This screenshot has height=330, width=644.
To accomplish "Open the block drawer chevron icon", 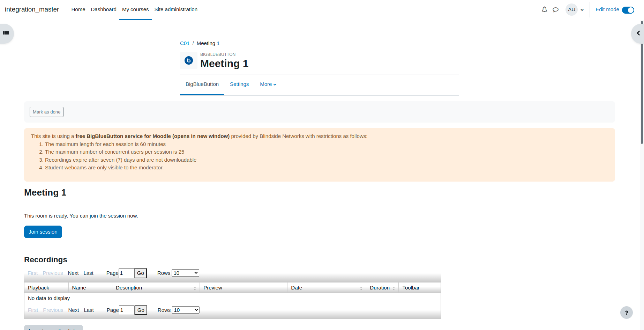I will pos(638,34).
